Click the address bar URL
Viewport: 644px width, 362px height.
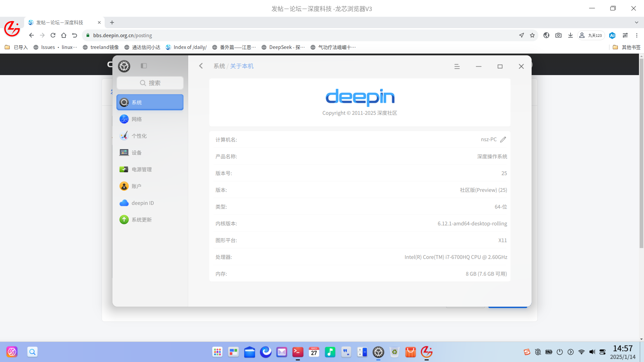[122, 35]
